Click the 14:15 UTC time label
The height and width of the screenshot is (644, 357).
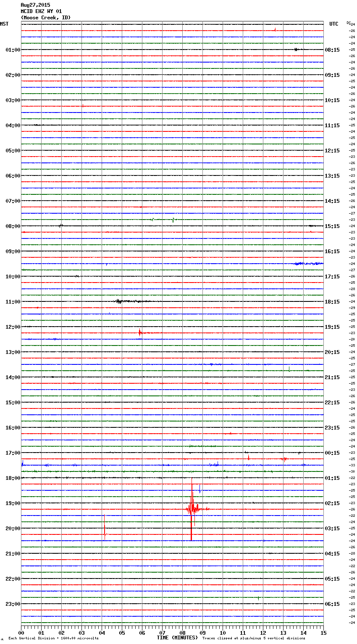(x=332, y=201)
